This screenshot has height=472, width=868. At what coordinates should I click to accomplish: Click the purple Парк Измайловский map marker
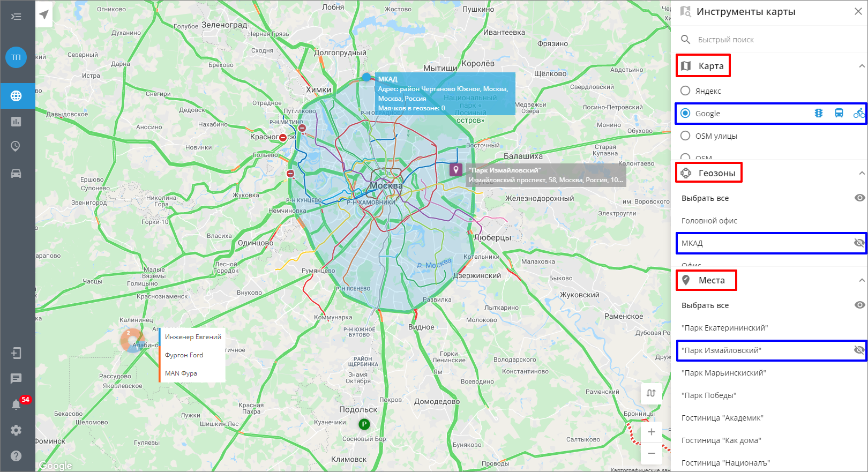point(456,170)
